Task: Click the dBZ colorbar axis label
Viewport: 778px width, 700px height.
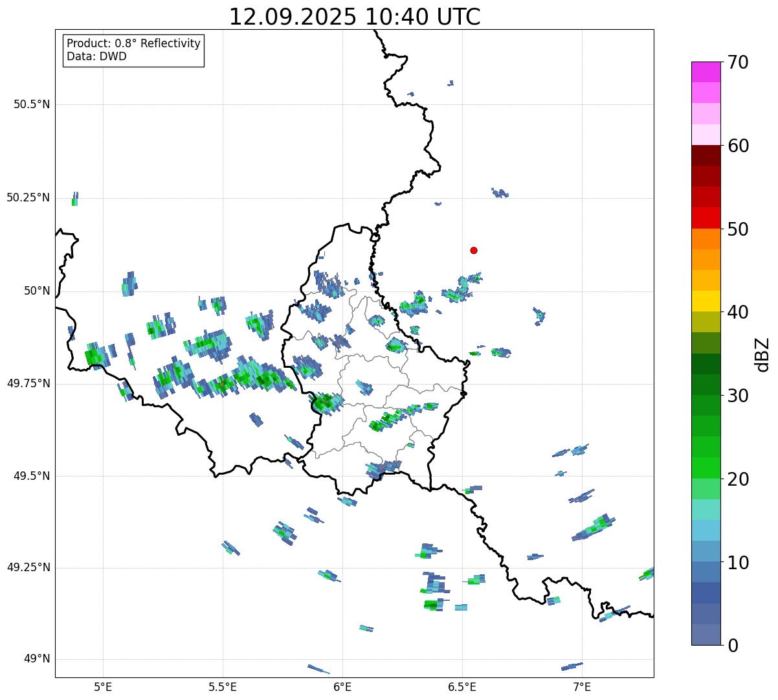Action: 762,354
